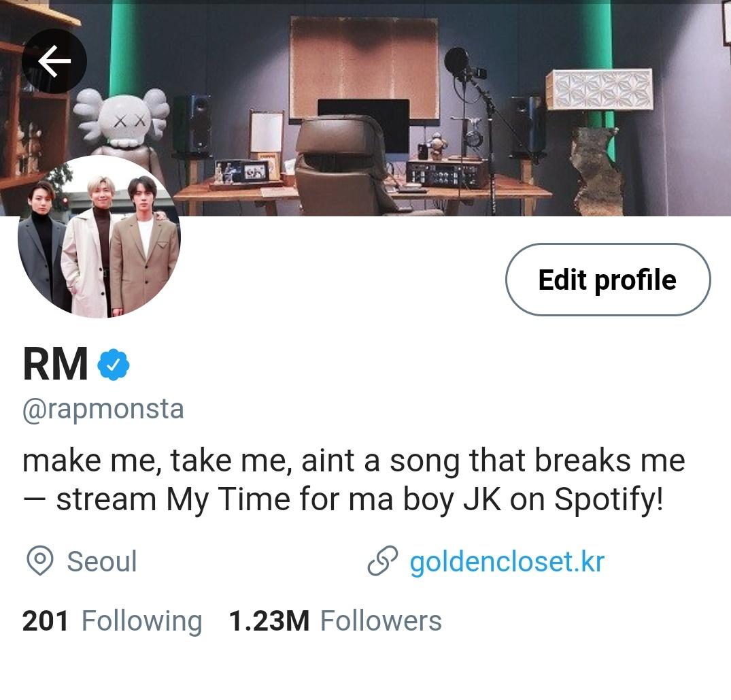This screenshot has height=700, width=731.
Task: Tap the back arrow icon
Action: pos(54,61)
